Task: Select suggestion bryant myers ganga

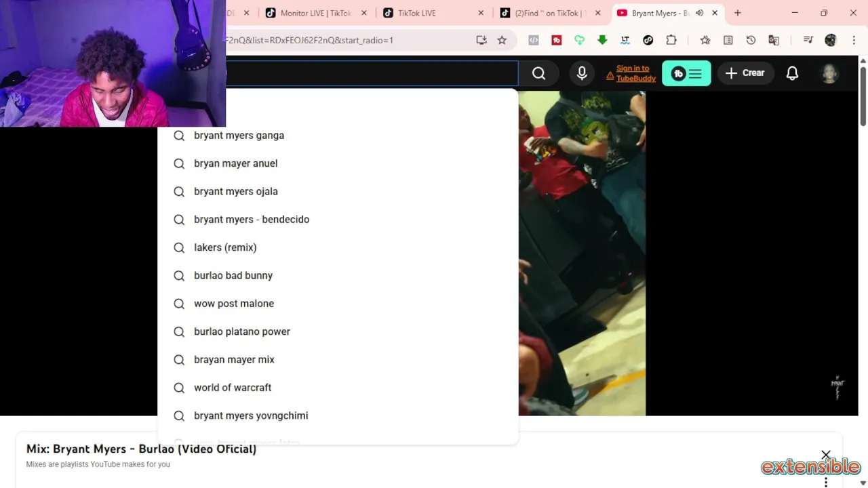Action: 338,136
